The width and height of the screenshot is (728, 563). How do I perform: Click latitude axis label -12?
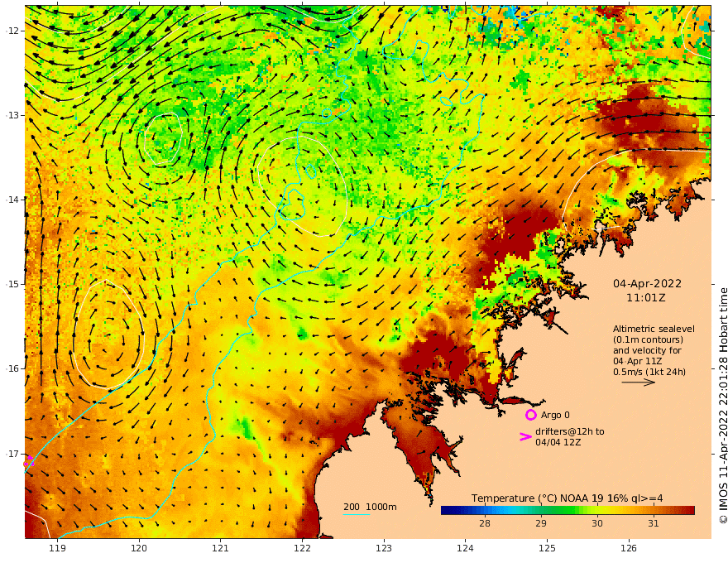12,31
